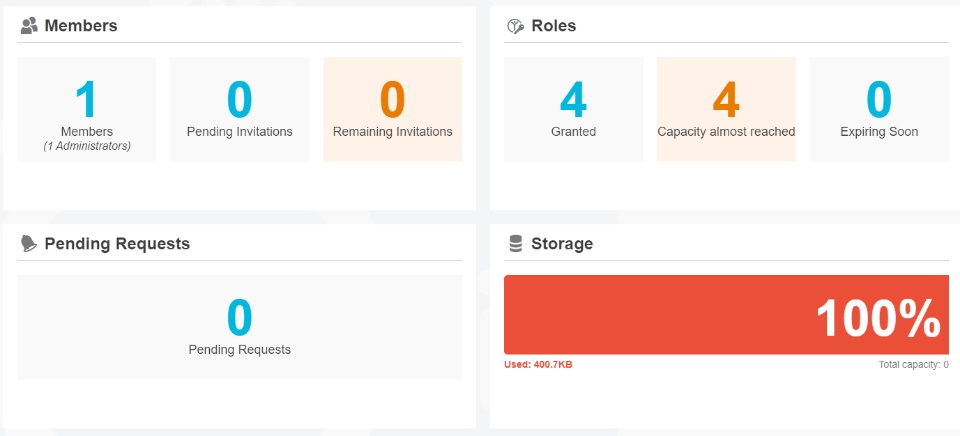Open the Members section heading
The height and width of the screenshot is (436, 960).
coord(81,26)
